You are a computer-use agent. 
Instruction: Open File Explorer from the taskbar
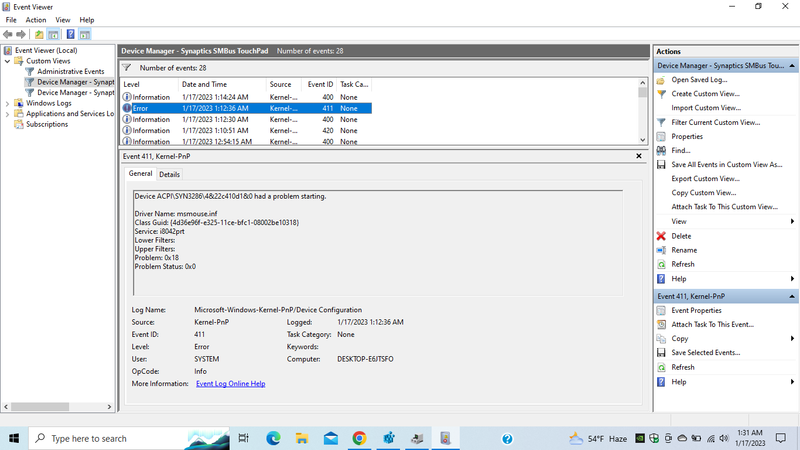point(302,438)
